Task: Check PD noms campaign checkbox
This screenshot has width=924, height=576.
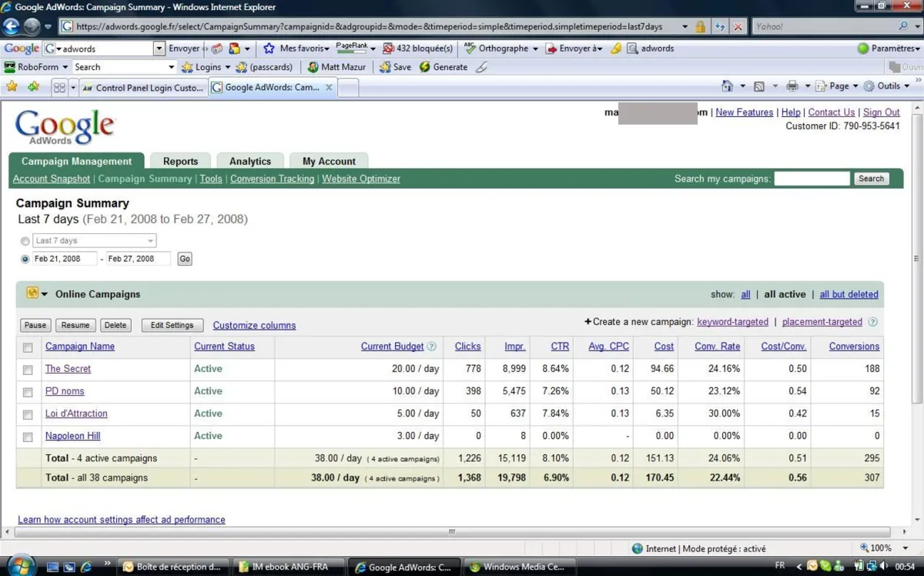Action: pyautogui.click(x=28, y=392)
